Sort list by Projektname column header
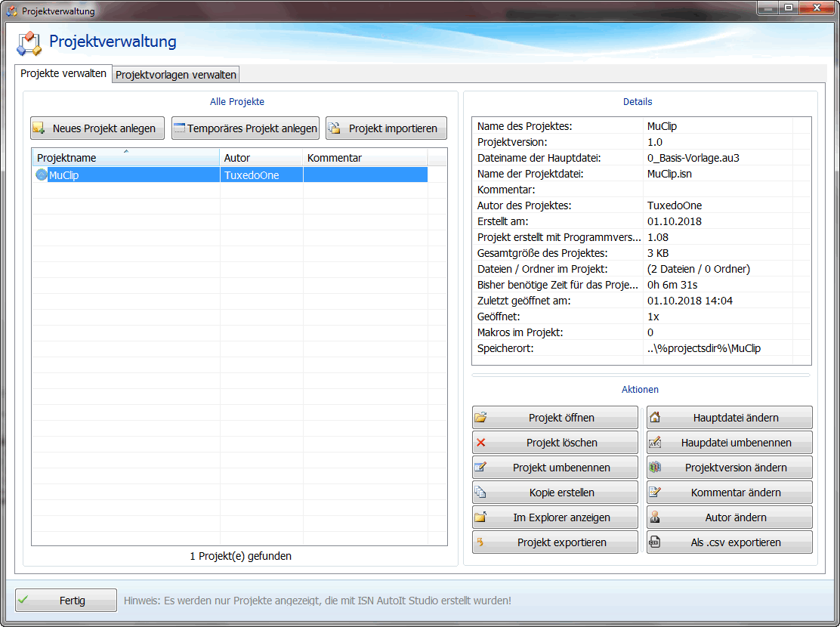Screen dimensions: 840x627 click(125, 158)
